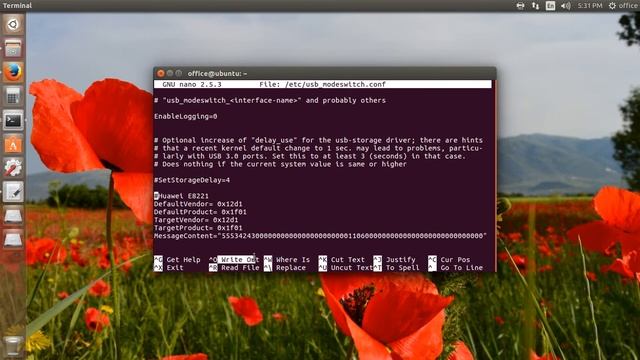Viewport: 640px width, 360px height.
Task: Open the lowest drive icon in the launcher
Action: [13, 240]
